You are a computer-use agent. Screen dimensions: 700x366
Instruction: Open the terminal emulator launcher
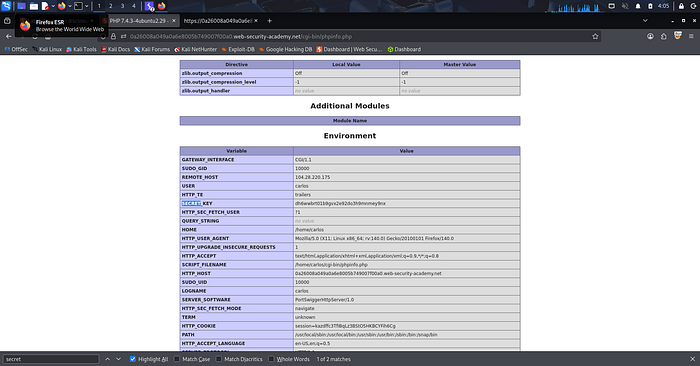pyautogui.click(x=78, y=6)
